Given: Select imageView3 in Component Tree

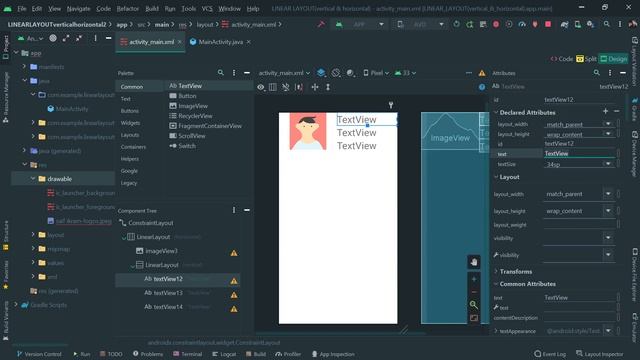Looking at the screenshot, I should tap(161, 251).
